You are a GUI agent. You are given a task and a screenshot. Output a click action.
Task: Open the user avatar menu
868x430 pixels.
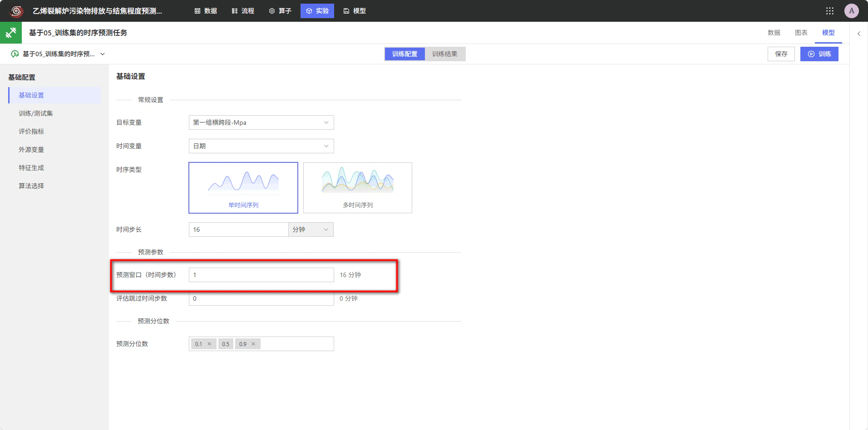(851, 11)
